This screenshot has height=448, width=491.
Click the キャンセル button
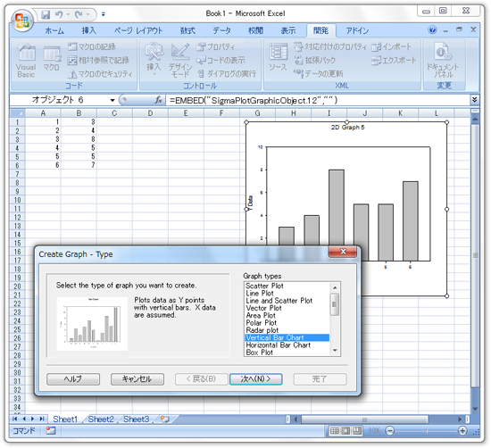pyautogui.click(x=137, y=379)
